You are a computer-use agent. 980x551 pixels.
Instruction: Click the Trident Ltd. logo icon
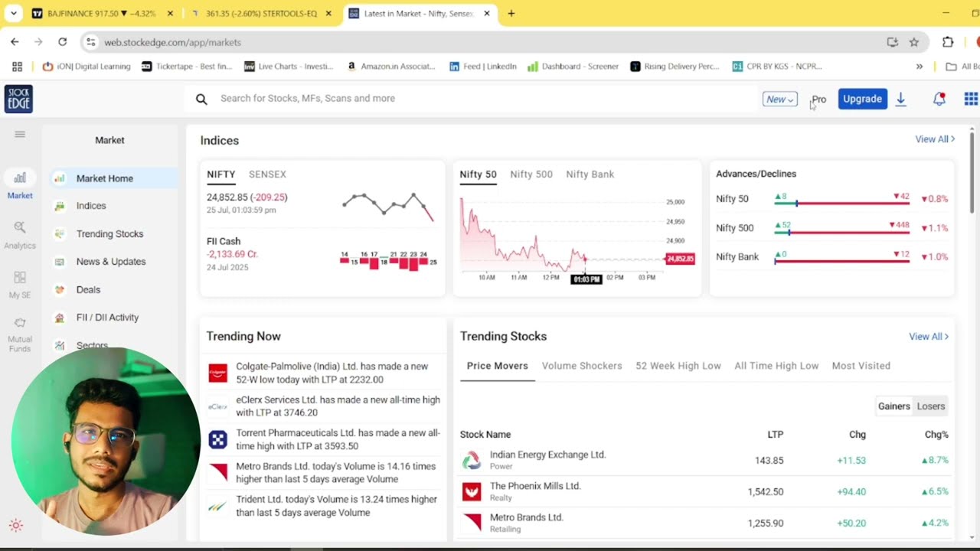point(218,506)
